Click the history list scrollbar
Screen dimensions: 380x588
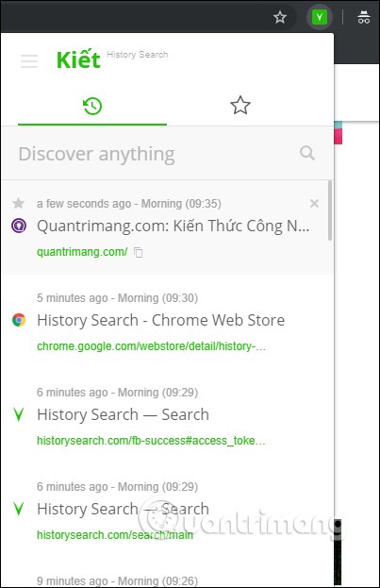point(330,210)
